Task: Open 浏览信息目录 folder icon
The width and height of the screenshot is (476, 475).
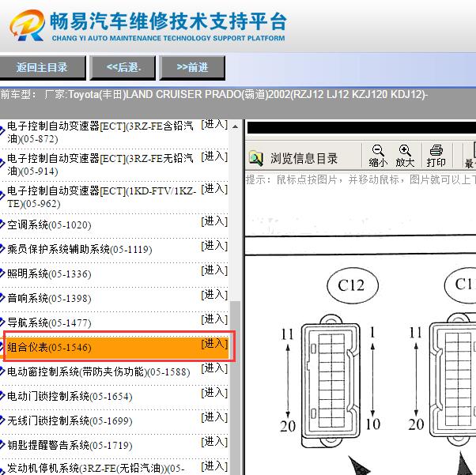Action: [x=256, y=158]
